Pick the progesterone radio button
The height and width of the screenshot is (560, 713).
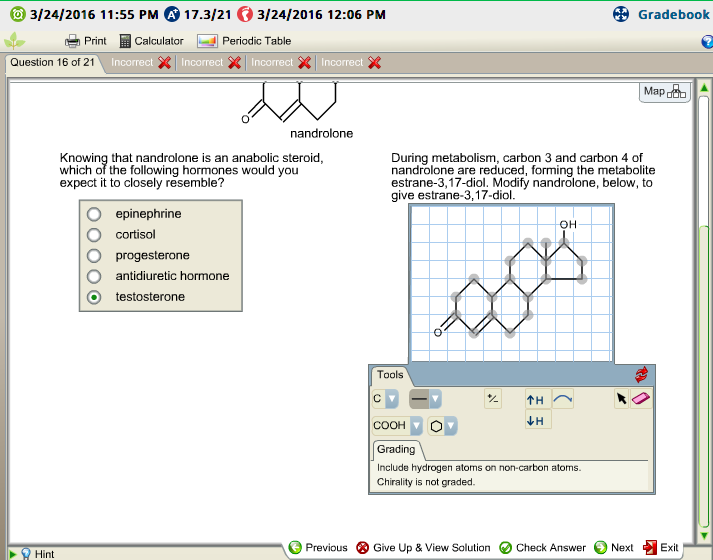pyautogui.click(x=94, y=256)
